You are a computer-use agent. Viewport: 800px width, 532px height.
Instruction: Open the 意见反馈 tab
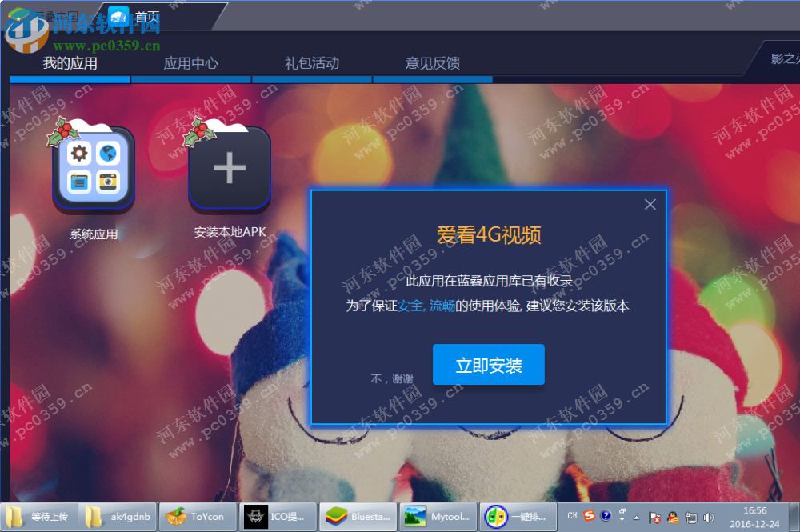pos(433,63)
